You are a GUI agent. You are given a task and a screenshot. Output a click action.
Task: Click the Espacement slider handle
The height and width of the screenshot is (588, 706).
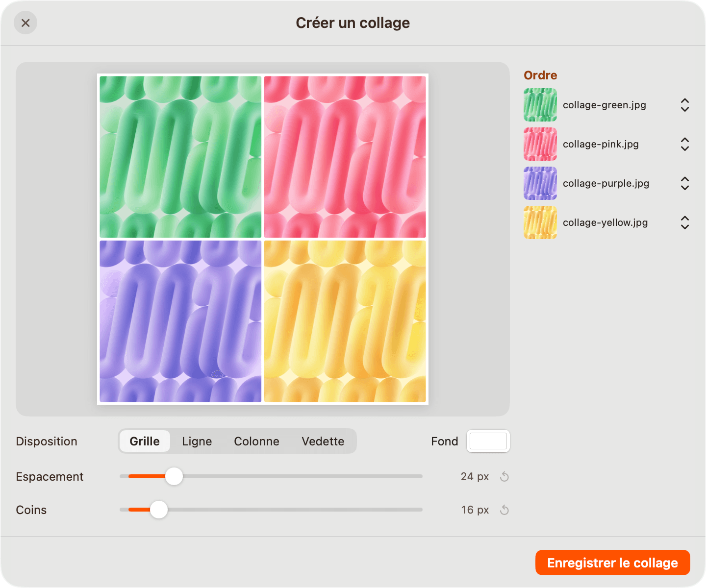(174, 476)
